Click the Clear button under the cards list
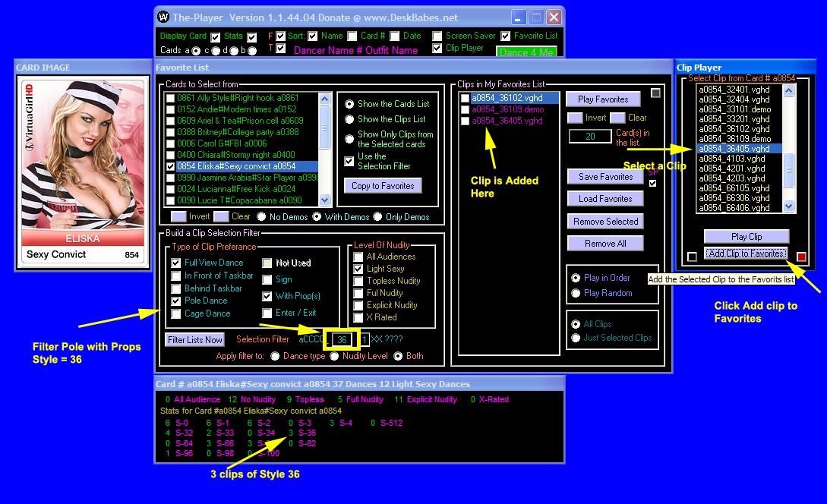The image size is (827, 504). (222, 216)
